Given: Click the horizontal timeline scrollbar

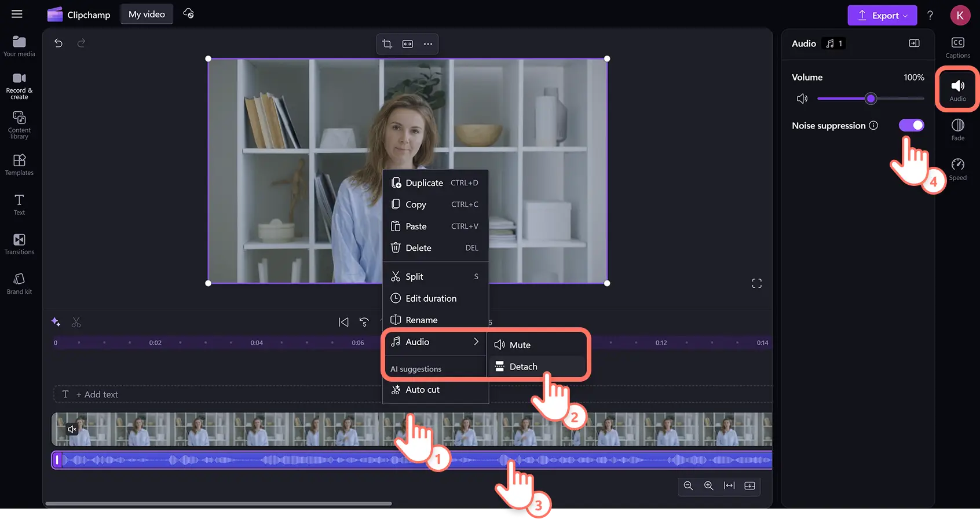Looking at the screenshot, I should (x=218, y=504).
